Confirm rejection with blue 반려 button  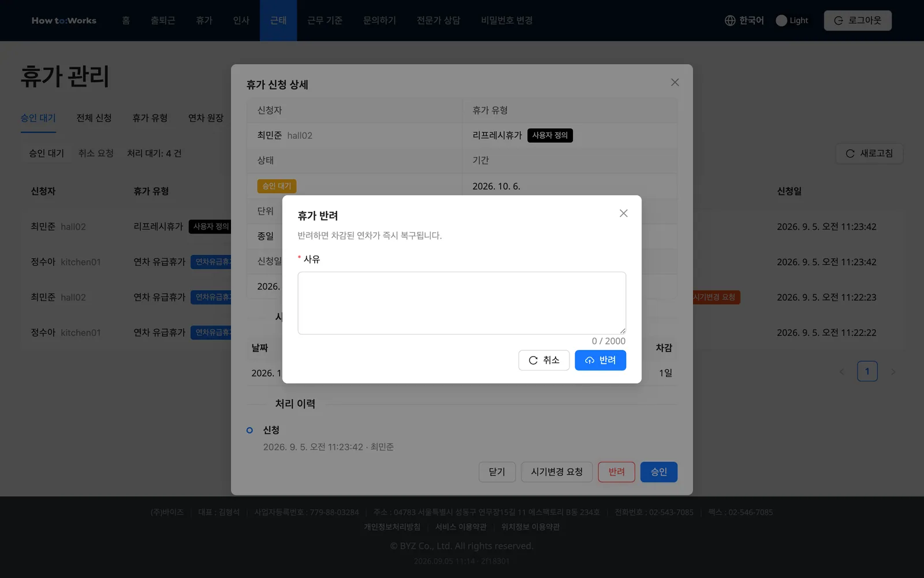pyautogui.click(x=600, y=360)
